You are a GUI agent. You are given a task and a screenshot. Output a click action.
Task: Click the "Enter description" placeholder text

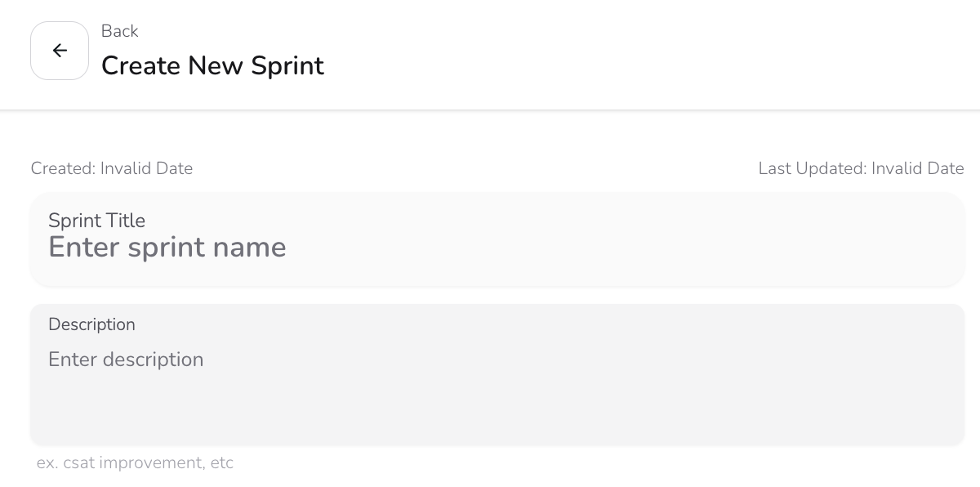tap(126, 360)
